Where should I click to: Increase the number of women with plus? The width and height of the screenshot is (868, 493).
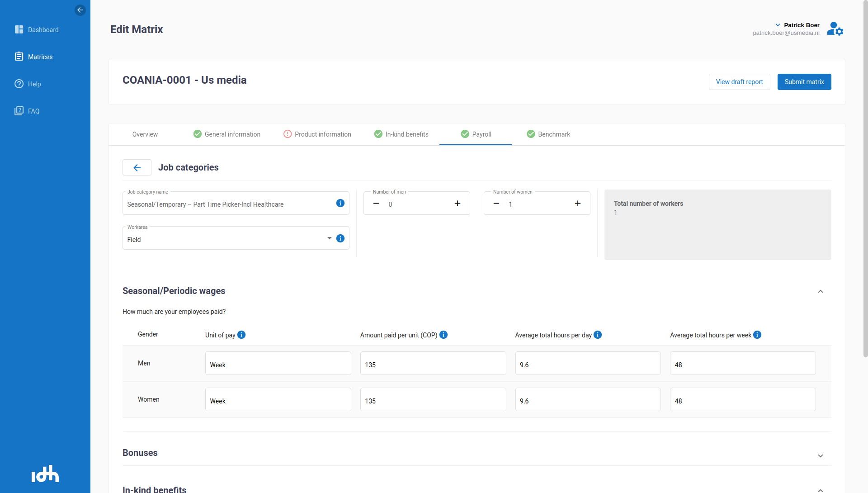pyautogui.click(x=578, y=204)
